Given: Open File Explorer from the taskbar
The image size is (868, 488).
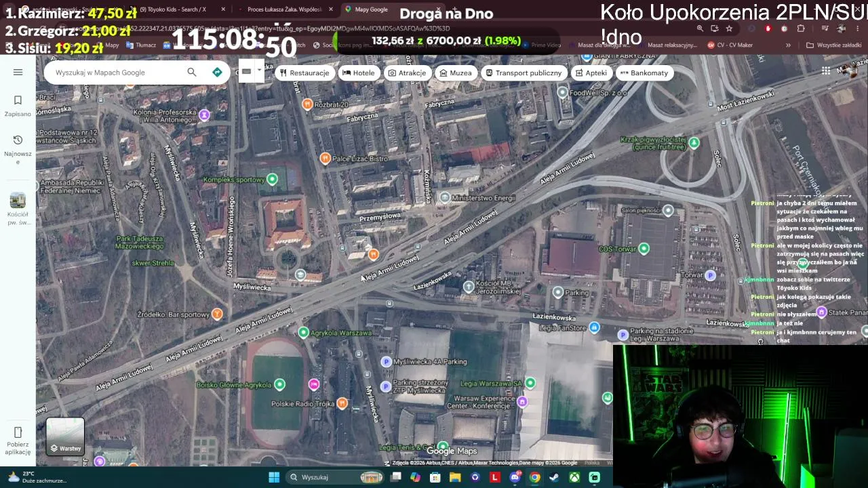Looking at the screenshot, I should tap(455, 477).
